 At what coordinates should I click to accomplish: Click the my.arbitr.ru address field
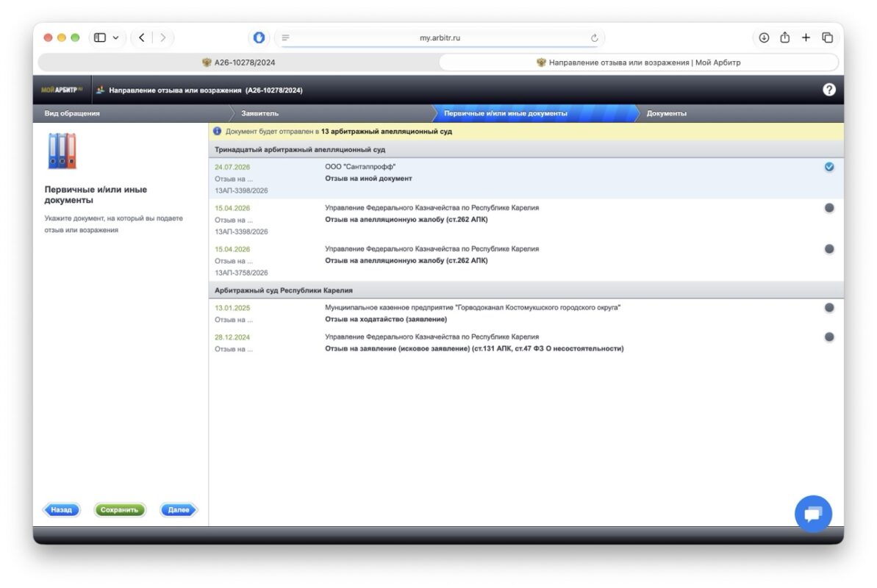[440, 37]
